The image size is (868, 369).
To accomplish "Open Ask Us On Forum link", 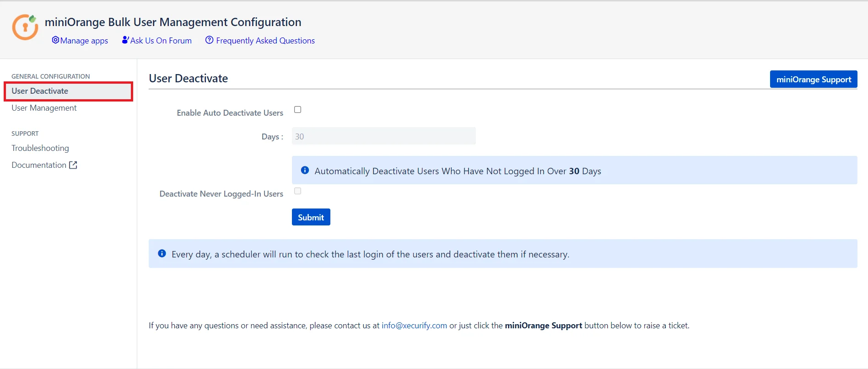I will pos(161,41).
